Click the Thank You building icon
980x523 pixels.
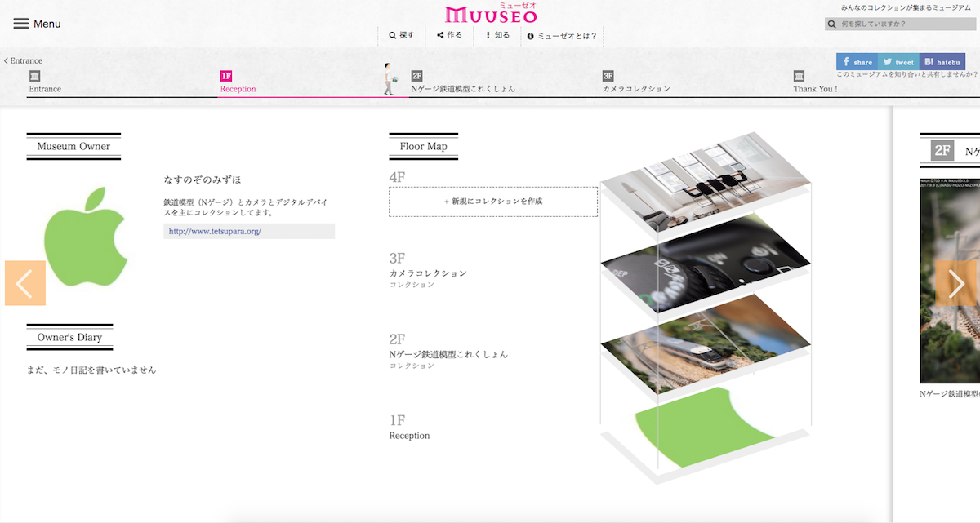click(800, 76)
